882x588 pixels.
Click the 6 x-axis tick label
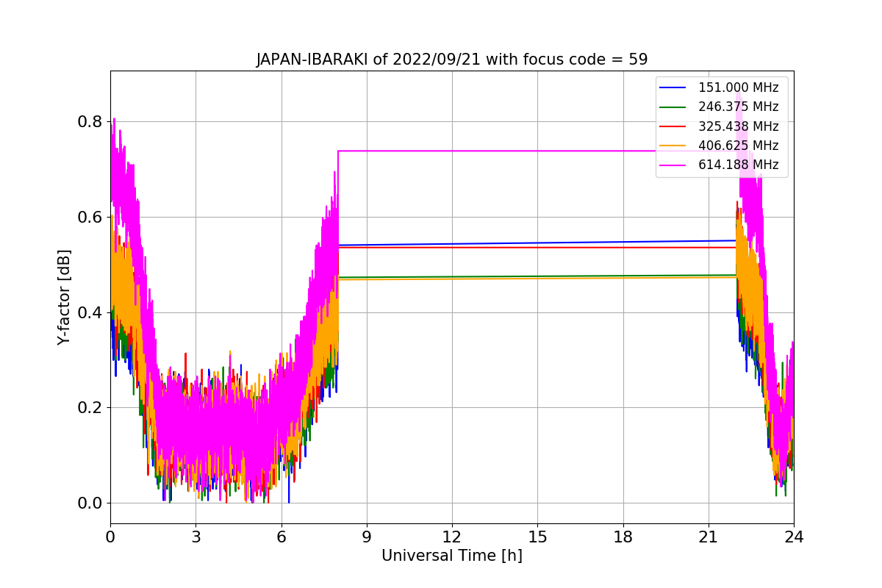[x=281, y=537]
